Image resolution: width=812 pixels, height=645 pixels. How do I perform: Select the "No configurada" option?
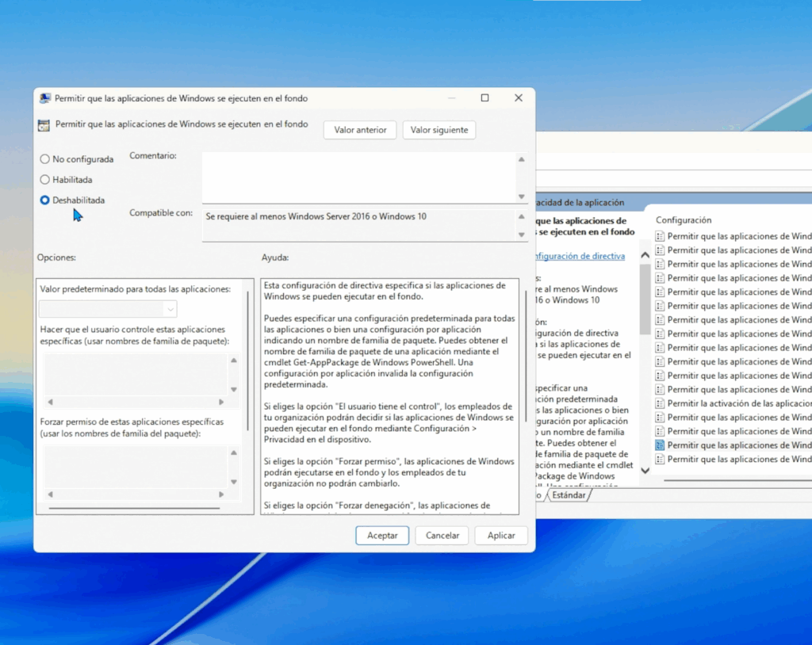tap(45, 159)
